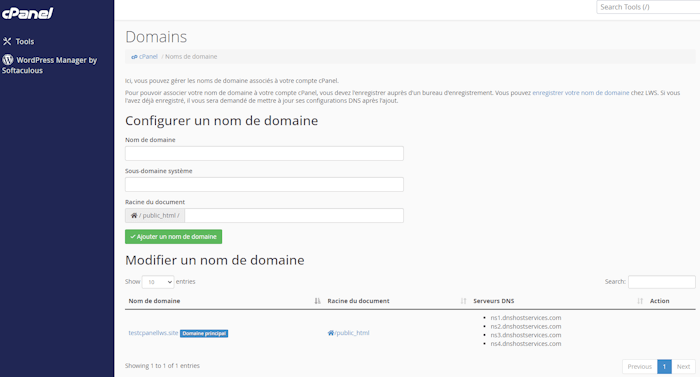
Task: Go to page 1 in pagination
Action: click(x=664, y=367)
